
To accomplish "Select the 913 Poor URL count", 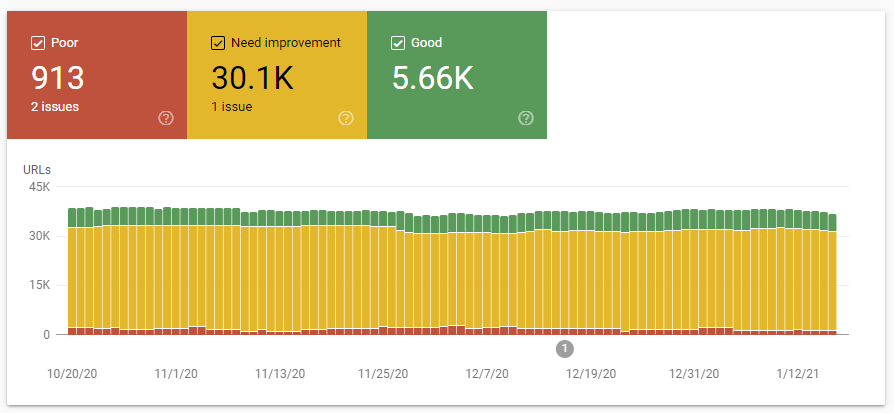I will tap(57, 78).
